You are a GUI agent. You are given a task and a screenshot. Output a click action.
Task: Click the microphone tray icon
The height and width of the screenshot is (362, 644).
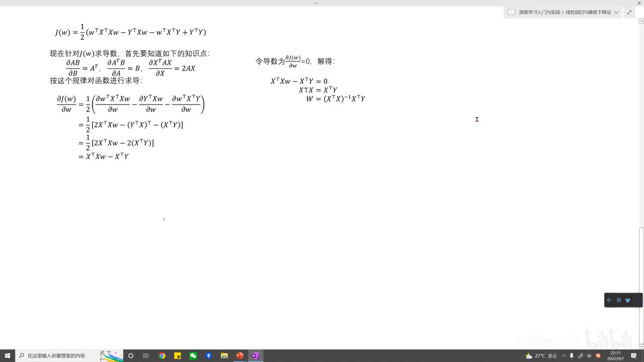tap(572, 355)
